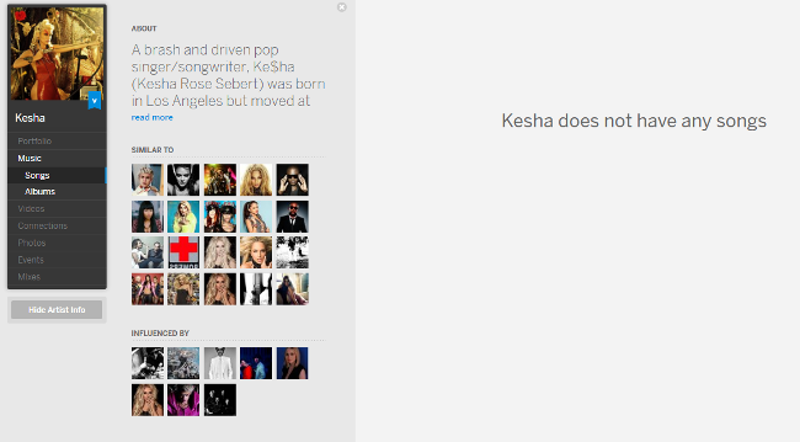The height and width of the screenshot is (442, 800).
Task: Open the first Influenced By artist thumbnail
Action: tap(147, 363)
